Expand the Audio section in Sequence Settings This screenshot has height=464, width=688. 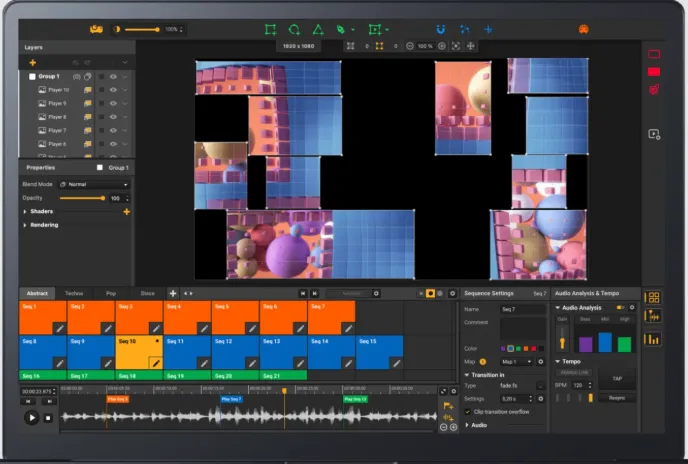[467, 425]
